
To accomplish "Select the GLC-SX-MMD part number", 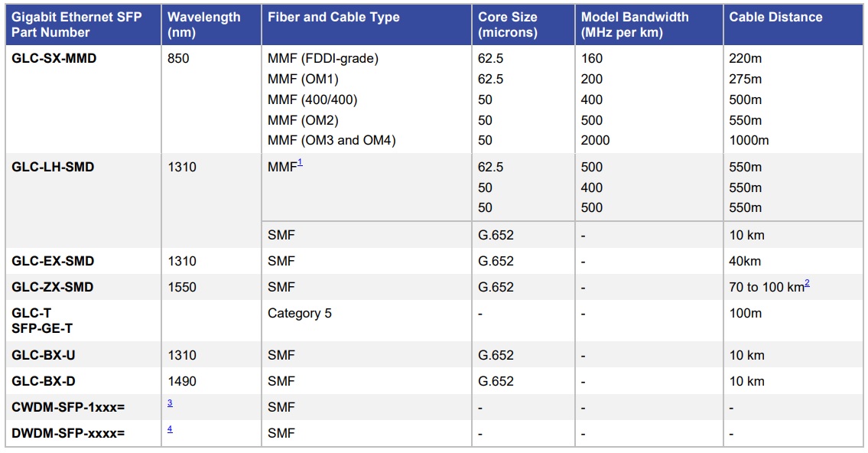I will point(54,58).
